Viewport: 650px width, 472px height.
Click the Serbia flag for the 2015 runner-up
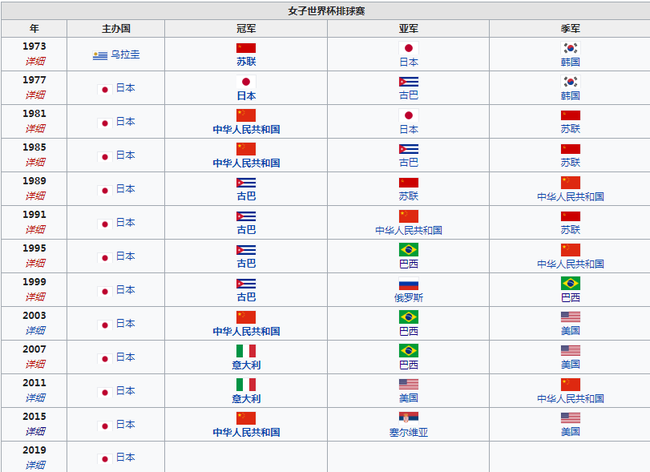click(x=408, y=418)
